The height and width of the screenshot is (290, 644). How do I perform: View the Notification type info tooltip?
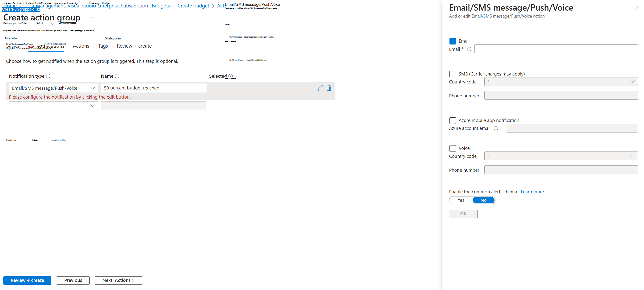(x=48, y=76)
